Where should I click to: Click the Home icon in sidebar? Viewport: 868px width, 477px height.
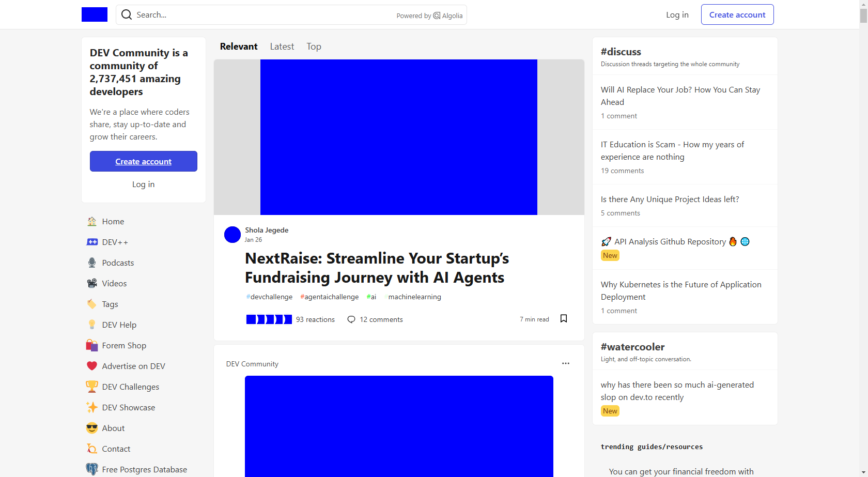point(92,221)
